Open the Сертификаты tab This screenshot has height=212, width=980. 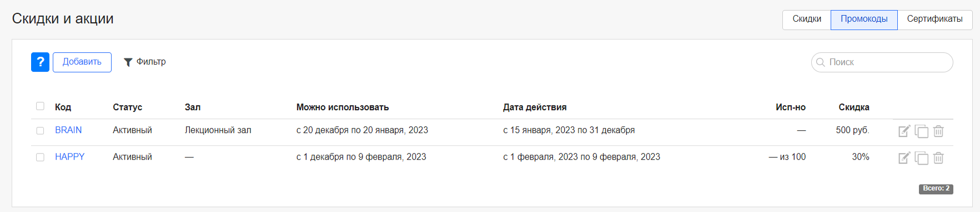[935, 19]
